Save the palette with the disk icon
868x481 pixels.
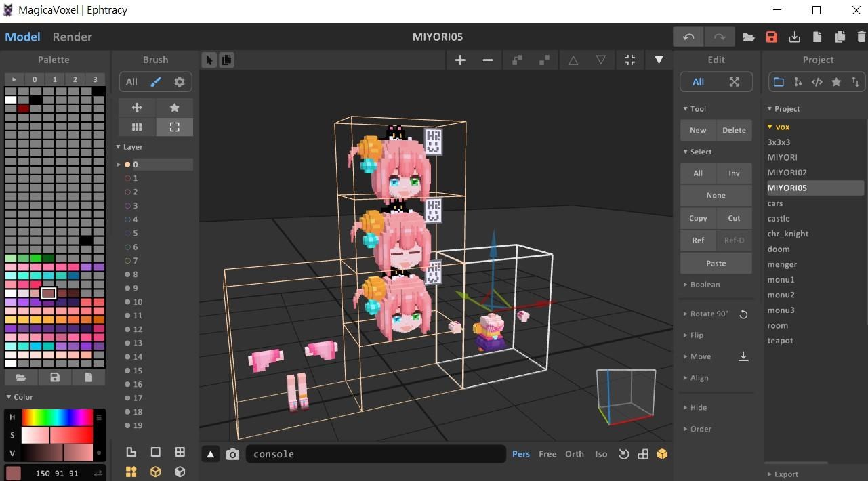(x=55, y=377)
